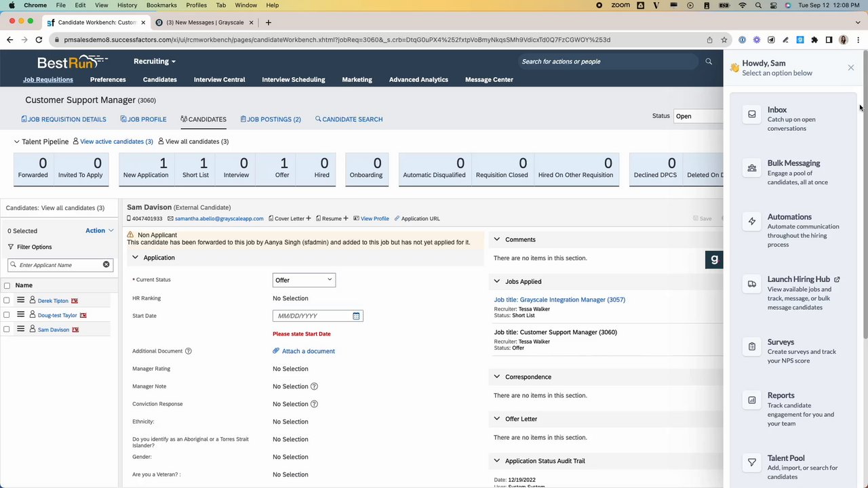Open the Start Date calendar picker
This screenshot has height=488, width=868.
click(356, 316)
